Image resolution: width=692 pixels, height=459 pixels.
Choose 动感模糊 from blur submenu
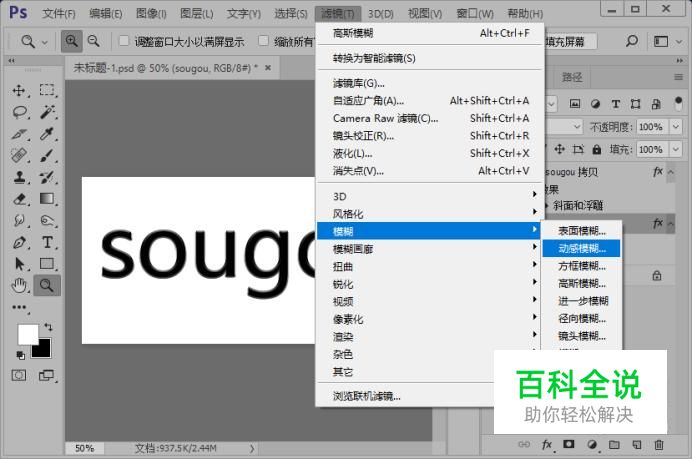tap(581, 248)
